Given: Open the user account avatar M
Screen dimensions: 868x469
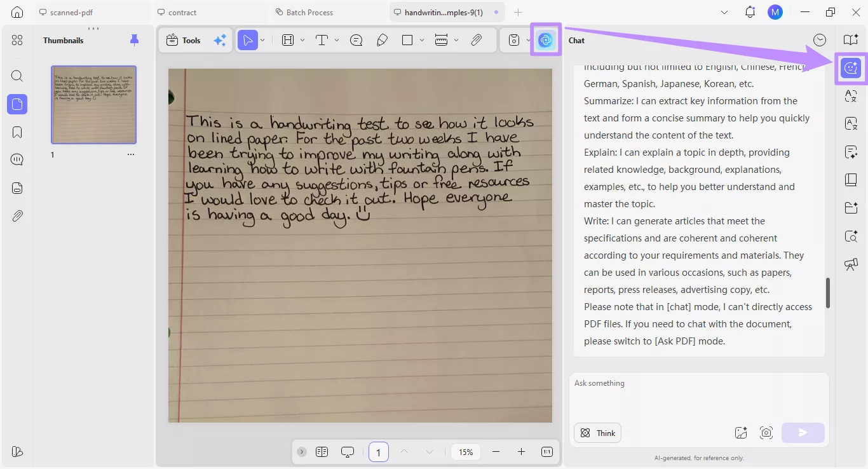Looking at the screenshot, I should (x=775, y=12).
